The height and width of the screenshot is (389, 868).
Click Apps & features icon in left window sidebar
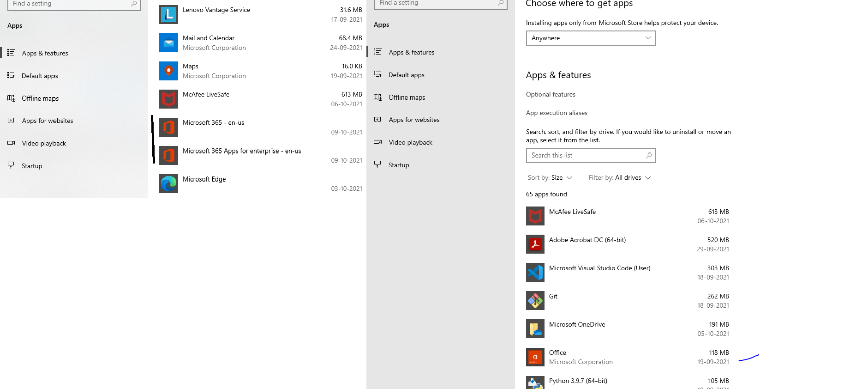pos(11,53)
